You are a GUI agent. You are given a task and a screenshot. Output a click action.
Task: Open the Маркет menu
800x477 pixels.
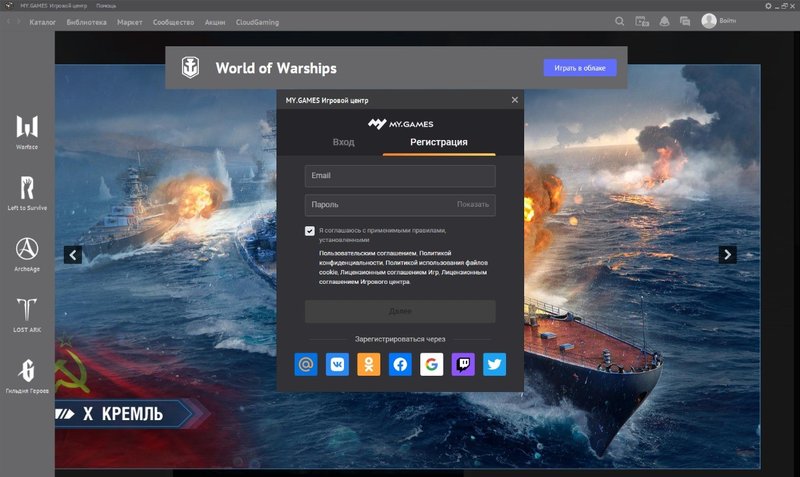(130, 22)
